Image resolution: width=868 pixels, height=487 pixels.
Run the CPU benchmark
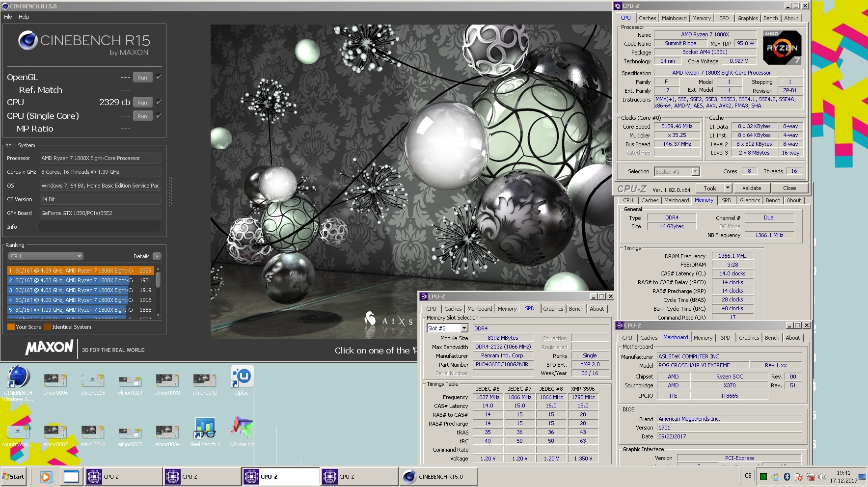point(142,102)
